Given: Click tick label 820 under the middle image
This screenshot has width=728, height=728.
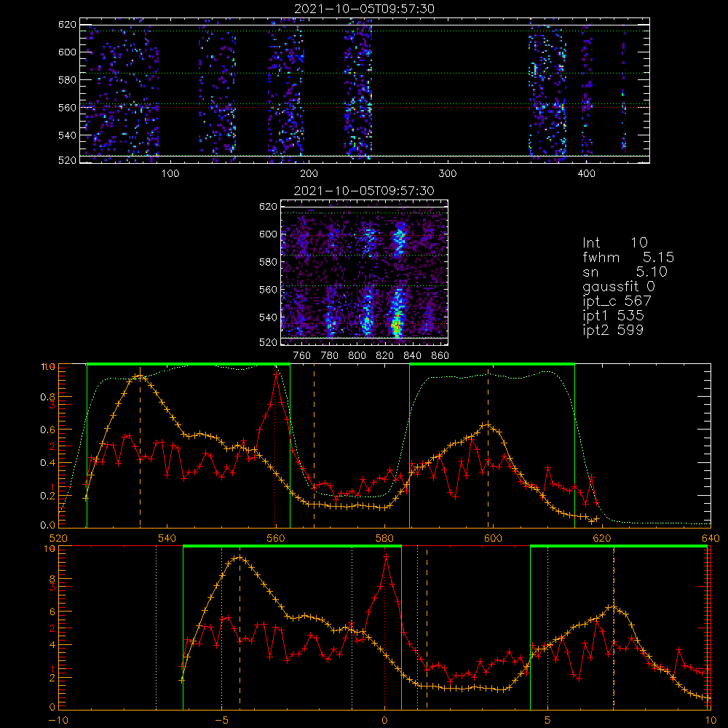Looking at the screenshot, I should point(385,356).
